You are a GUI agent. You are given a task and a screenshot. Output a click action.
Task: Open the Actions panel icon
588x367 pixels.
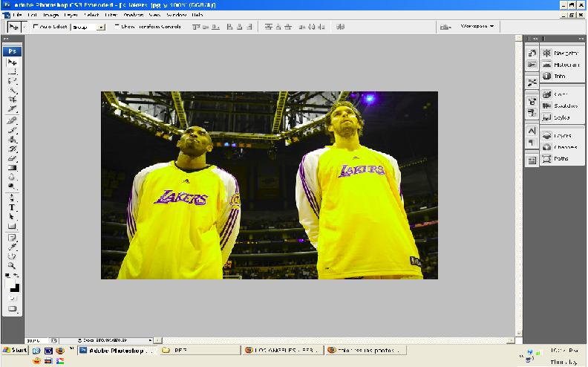(x=532, y=65)
